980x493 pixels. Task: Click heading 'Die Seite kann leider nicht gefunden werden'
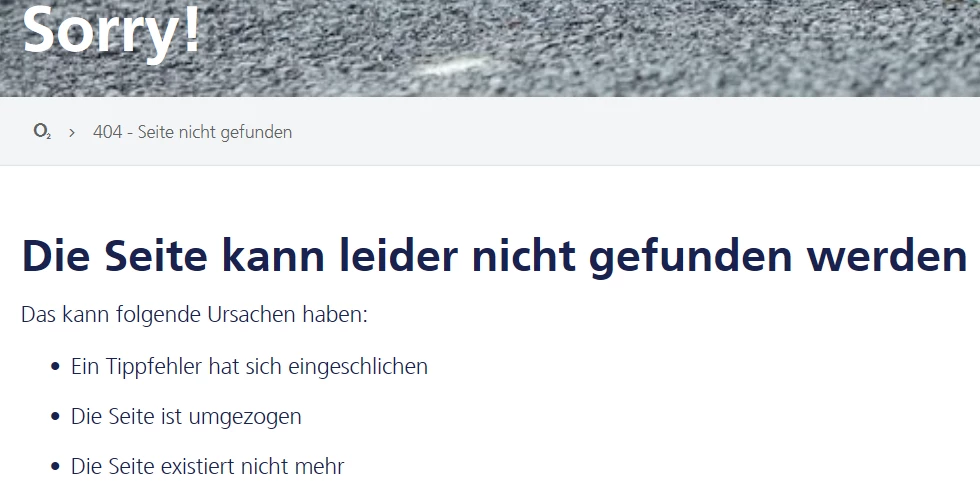click(x=494, y=256)
